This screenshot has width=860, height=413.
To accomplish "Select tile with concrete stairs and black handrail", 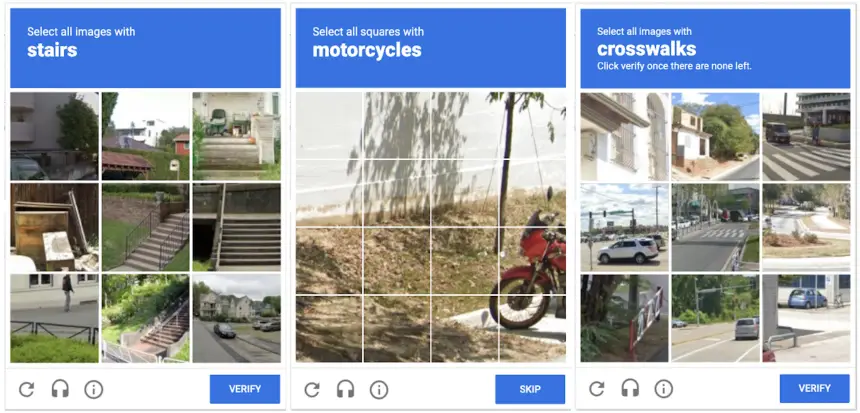I will tap(145, 227).
